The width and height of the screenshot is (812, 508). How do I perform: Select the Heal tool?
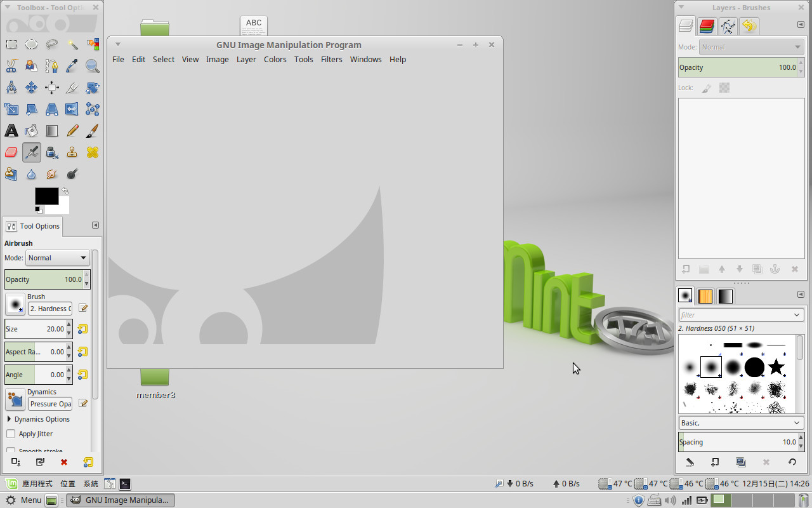(93, 152)
